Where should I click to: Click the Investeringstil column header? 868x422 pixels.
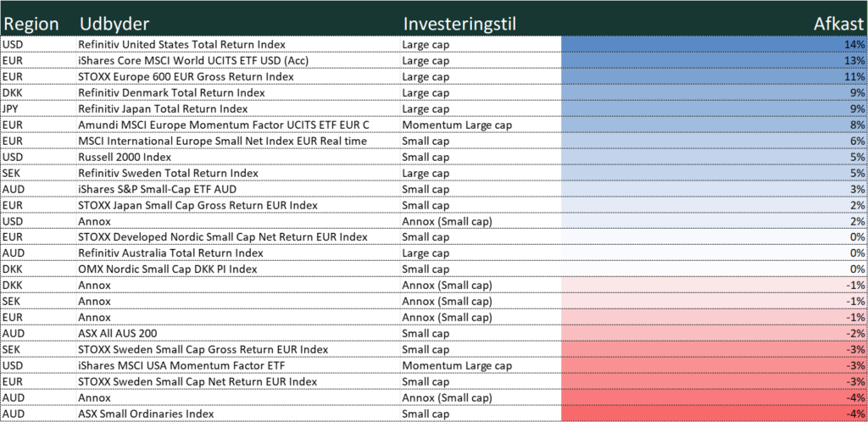(459, 24)
